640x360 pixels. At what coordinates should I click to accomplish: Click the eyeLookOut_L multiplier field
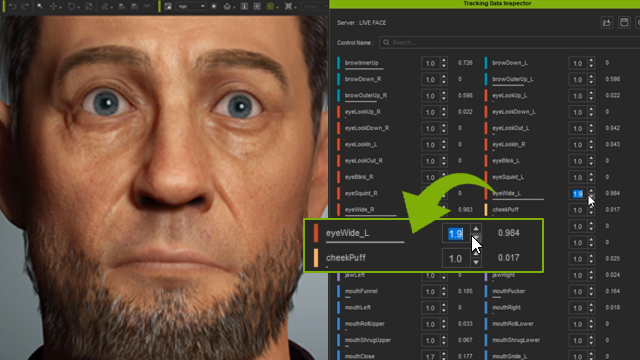click(x=578, y=129)
